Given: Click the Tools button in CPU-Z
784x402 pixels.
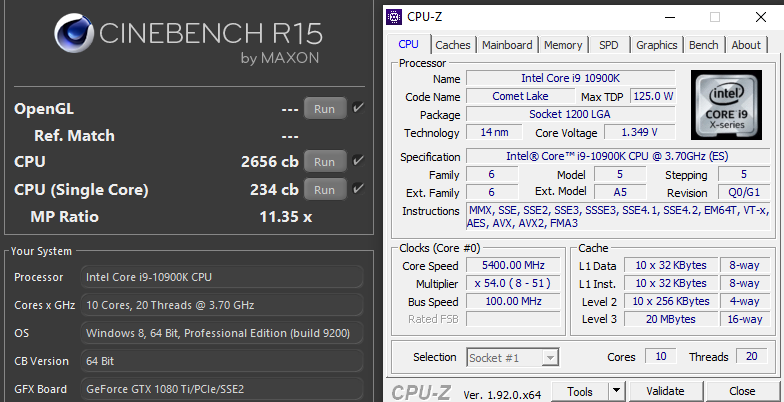Looking at the screenshot, I should (580, 391).
